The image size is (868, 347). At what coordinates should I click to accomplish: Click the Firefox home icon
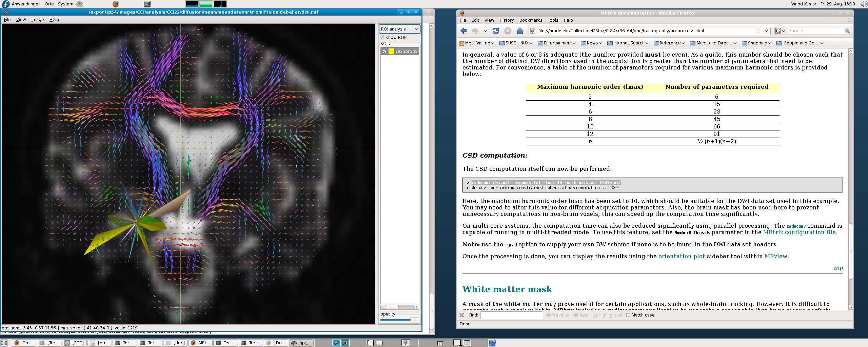coord(520,31)
